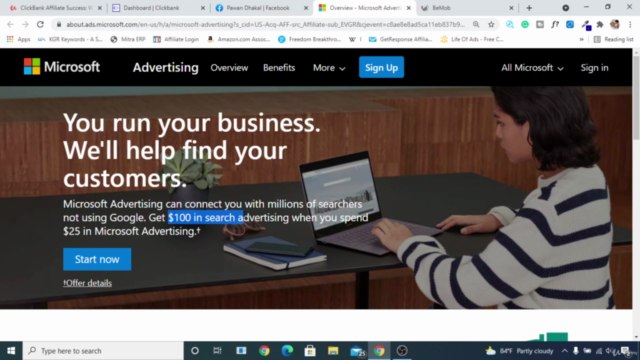The height and width of the screenshot is (360, 640).
Task: Switch to the BeMob tab
Action: coord(465,8)
